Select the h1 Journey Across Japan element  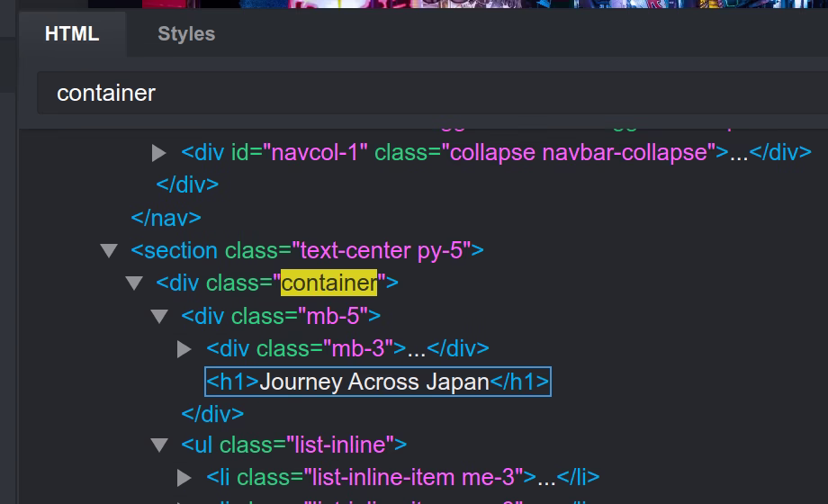tap(377, 382)
